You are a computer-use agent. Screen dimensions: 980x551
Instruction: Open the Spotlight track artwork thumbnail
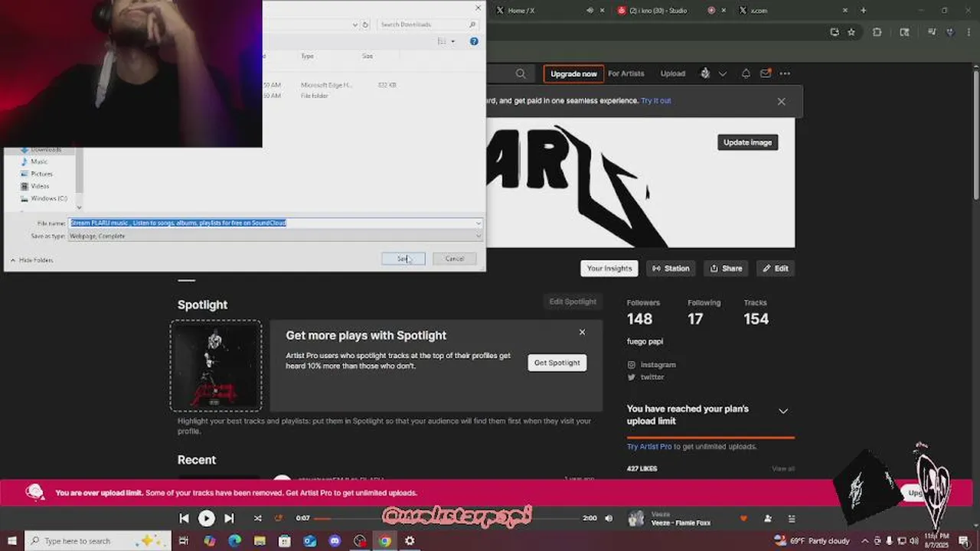pos(215,367)
